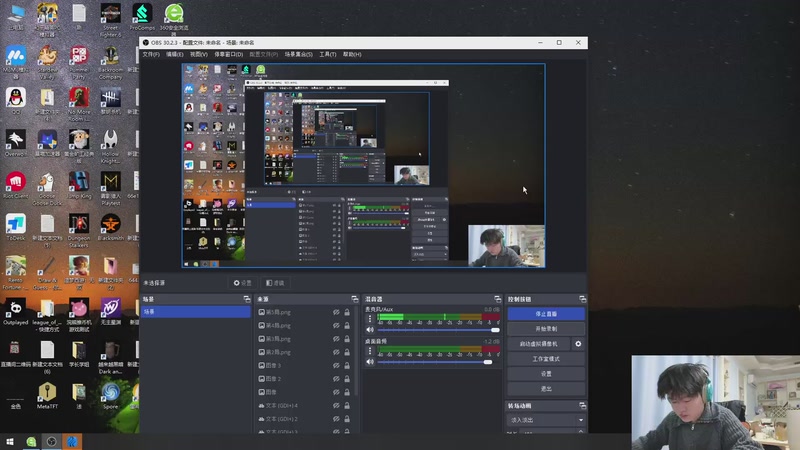This screenshot has height=450, width=800.
Task: Open Overwolf desktop shortcut
Action: (x=16, y=143)
